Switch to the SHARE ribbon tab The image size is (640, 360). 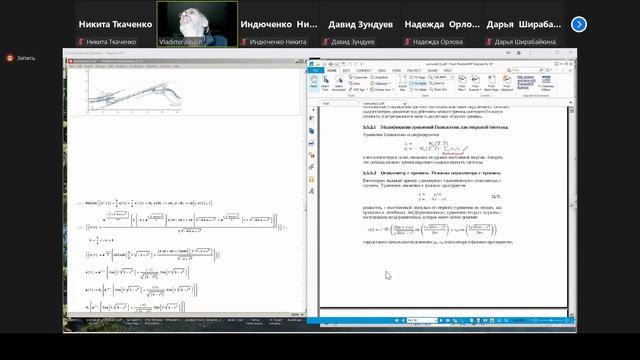click(433, 70)
